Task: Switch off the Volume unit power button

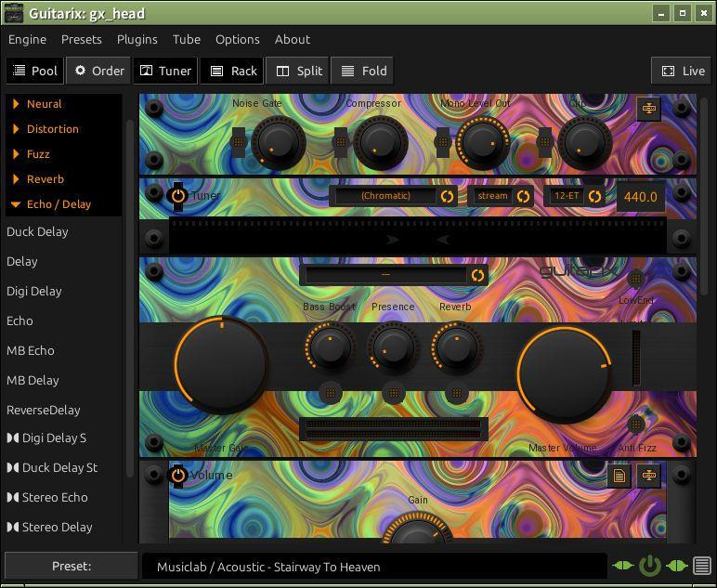Action: click(177, 476)
